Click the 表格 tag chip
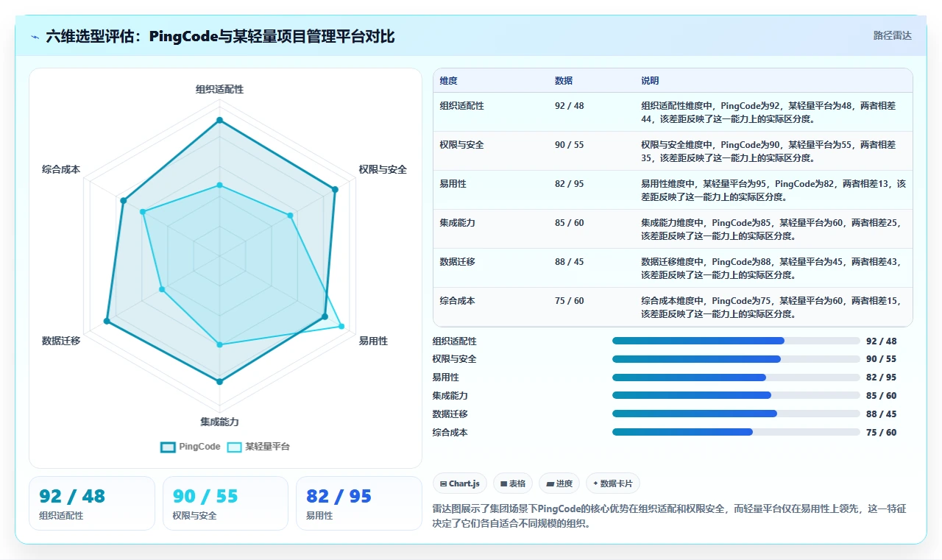Image resolution: width=942 pixels, height=560 pixels. coord(513,483)
